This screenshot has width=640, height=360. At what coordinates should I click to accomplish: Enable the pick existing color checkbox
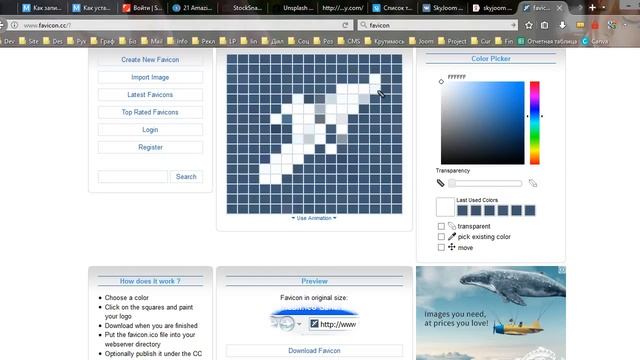[441, 237]
